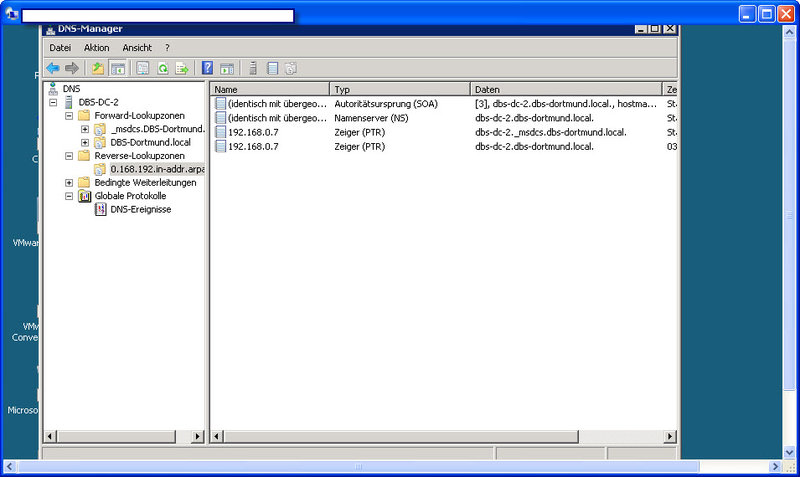This screenshot has width=800, height=477.
Task: Open the Datei menu
Action: pos(60,47)
